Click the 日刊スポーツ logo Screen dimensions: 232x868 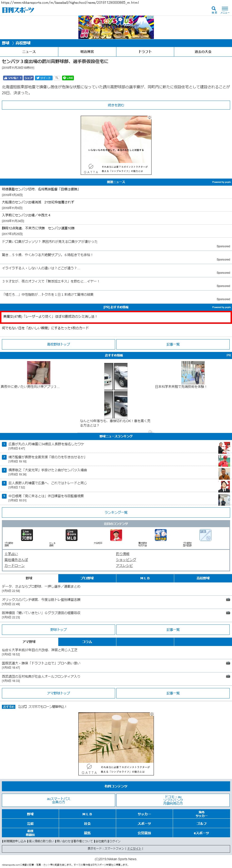[18, 10]
